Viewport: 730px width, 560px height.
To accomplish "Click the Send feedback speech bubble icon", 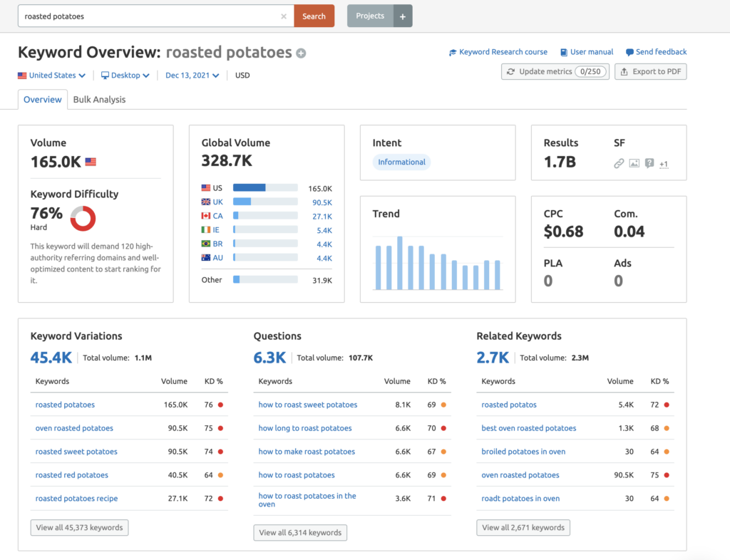I will [x=629, y=52].
